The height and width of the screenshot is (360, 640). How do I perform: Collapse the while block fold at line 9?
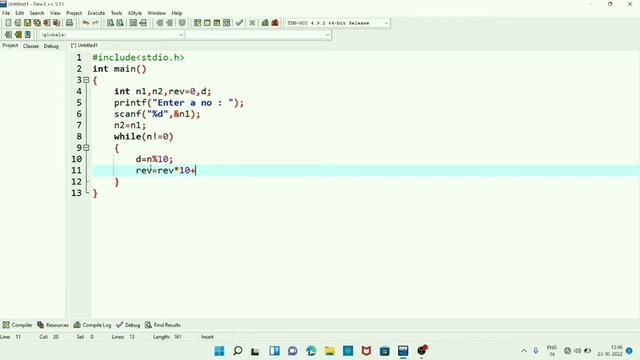pos(86,148)
